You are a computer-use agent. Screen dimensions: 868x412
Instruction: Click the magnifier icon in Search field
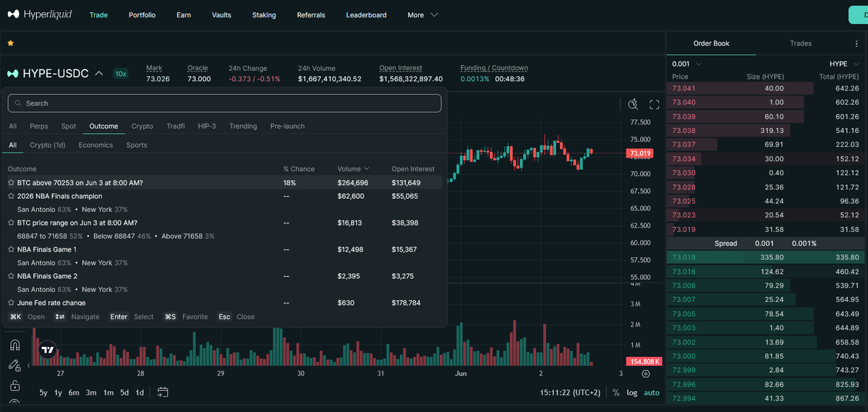coord(17,103)
